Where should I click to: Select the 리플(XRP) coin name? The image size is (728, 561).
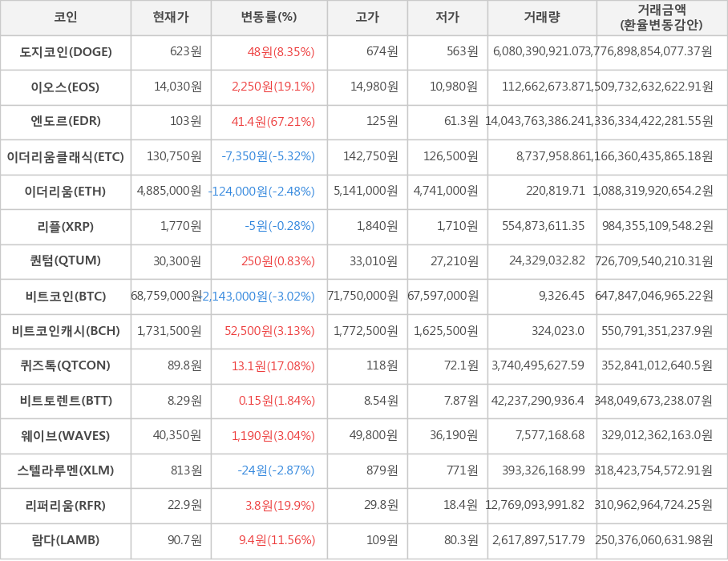coord(66,227)
